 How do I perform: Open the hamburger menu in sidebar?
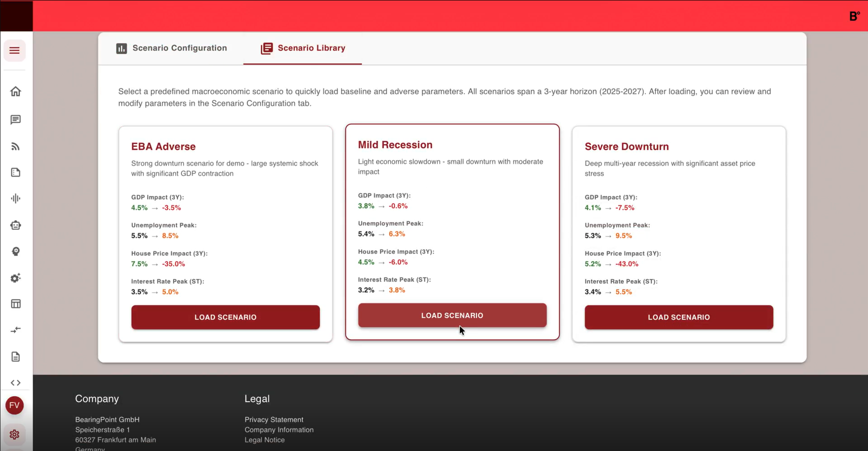coord(14,50)
